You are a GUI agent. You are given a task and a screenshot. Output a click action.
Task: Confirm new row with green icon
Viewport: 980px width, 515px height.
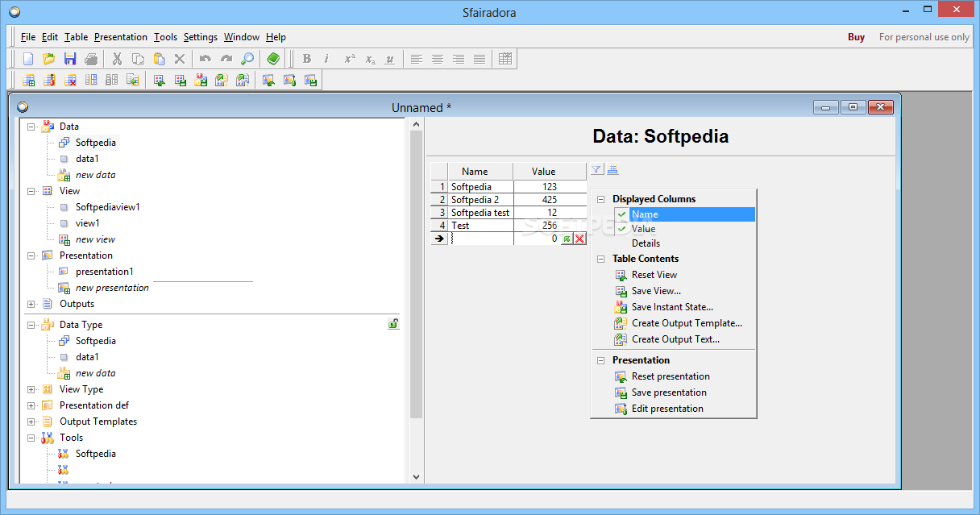coord(567,239)
